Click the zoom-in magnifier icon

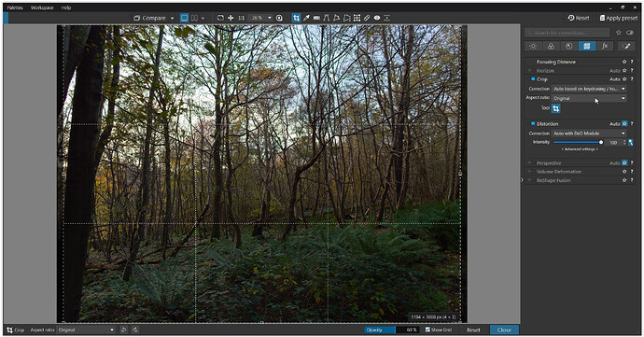280,18
